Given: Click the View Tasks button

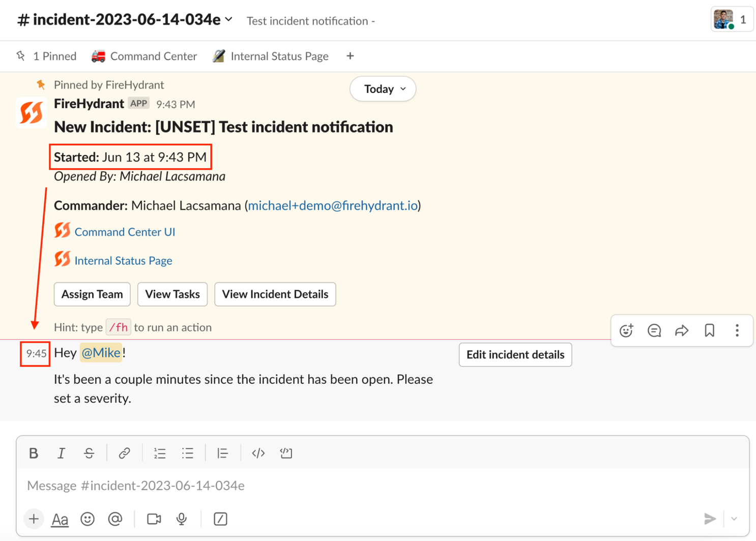Looking at the screenshot, I should tap(172, 294).
